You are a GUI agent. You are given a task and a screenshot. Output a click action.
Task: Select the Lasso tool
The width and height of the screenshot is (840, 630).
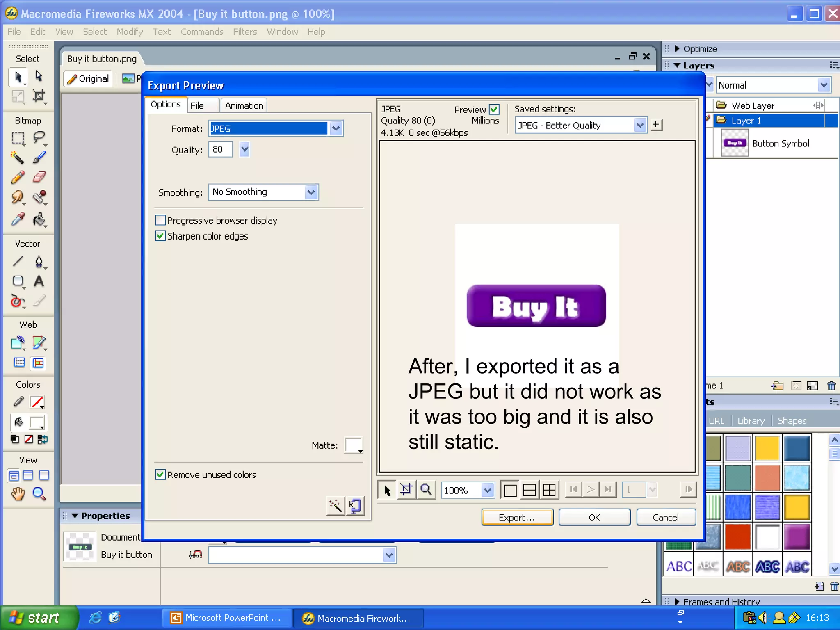point(39,138)
